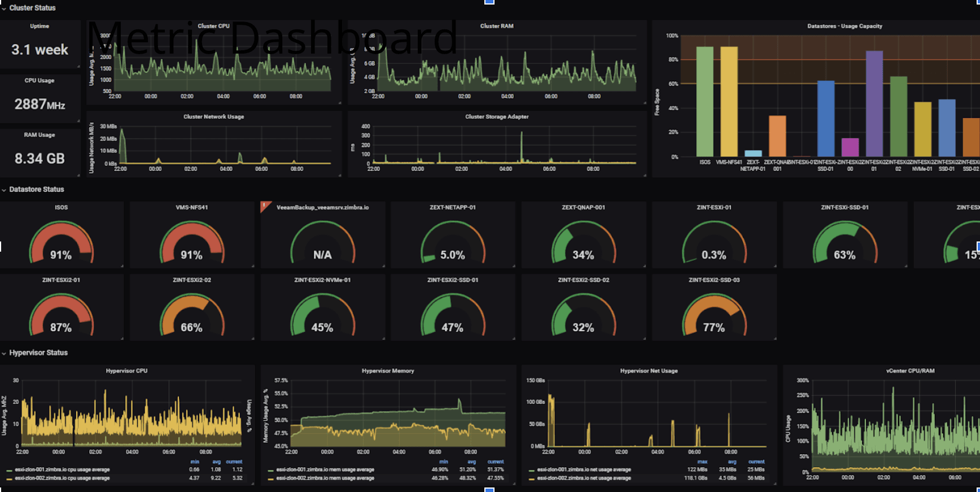980x492 pixels.
Task: Toggle esxi-zion-002 mem usage legend series
Action: (x=325, y=478)
